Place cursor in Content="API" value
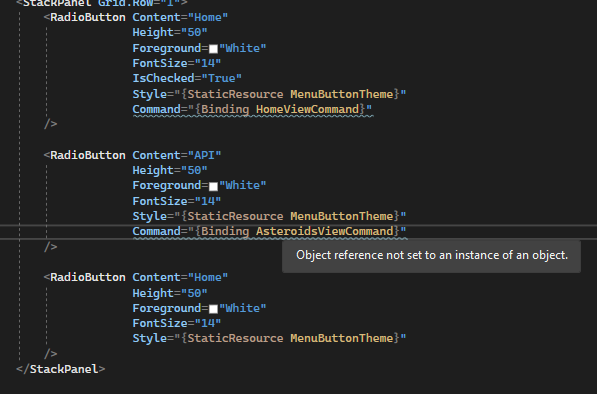The width and height of the screenshot is (597, 394). click(x=204, y=155)
